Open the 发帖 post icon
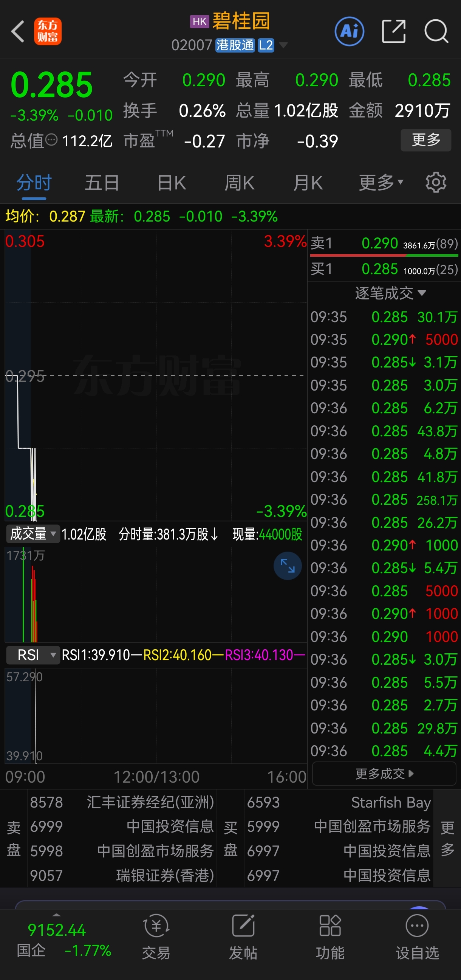The image size is (461, 980). 243,937
